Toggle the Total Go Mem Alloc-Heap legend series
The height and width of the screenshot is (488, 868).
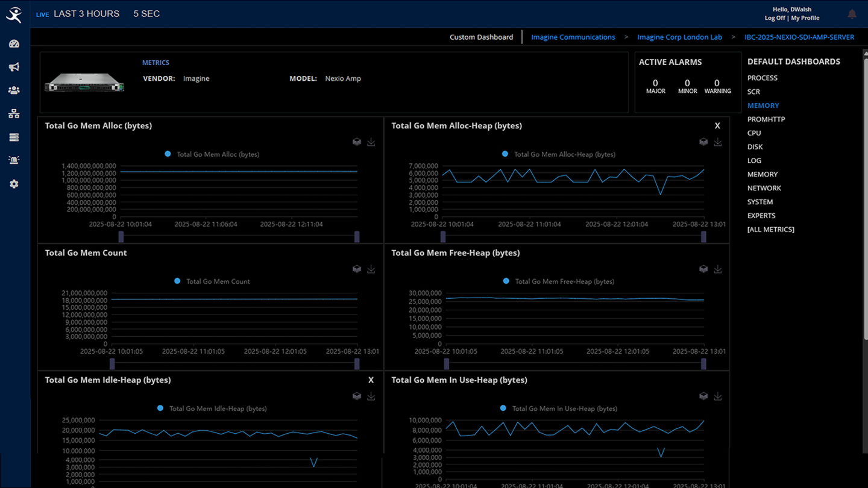click(x=559, y=154)
